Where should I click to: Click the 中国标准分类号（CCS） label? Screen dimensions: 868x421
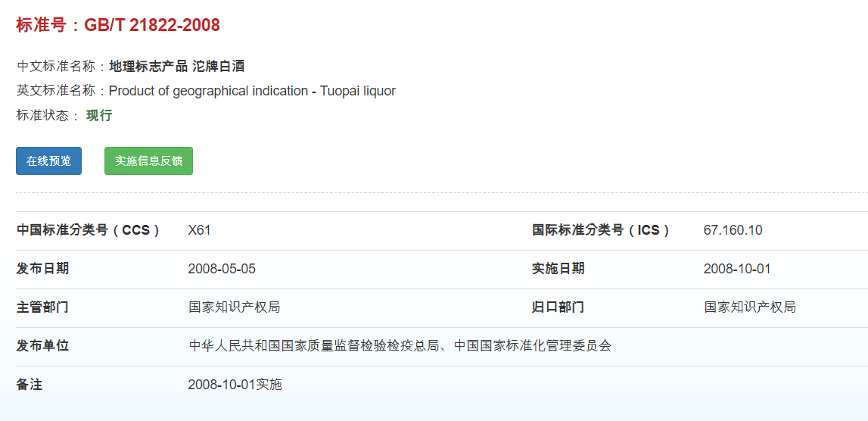(89, 230)
